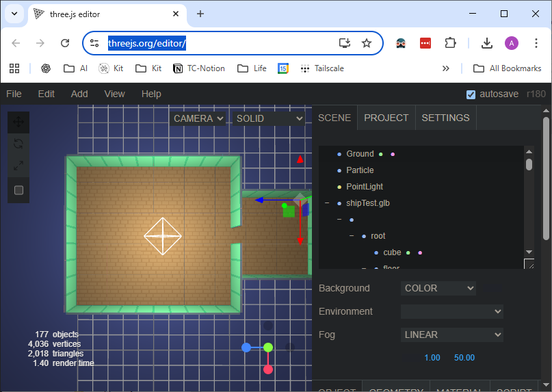
Task: Select PointLight in the scene outliner
Action: [365, 187]
